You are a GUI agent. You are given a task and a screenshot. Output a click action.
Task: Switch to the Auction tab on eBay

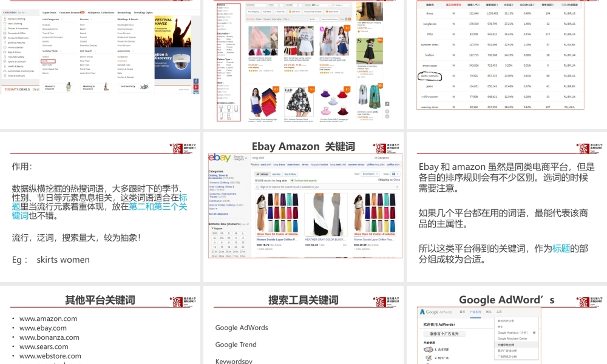[276, 174]
